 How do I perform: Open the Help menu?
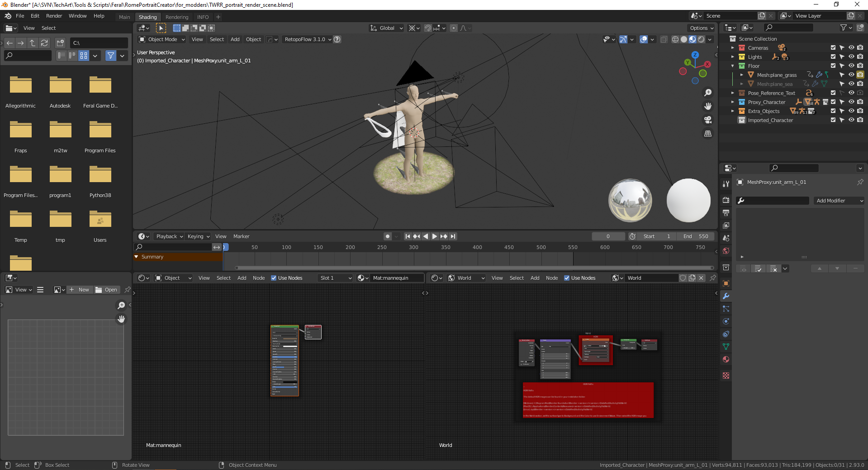[x=99, y=16]
